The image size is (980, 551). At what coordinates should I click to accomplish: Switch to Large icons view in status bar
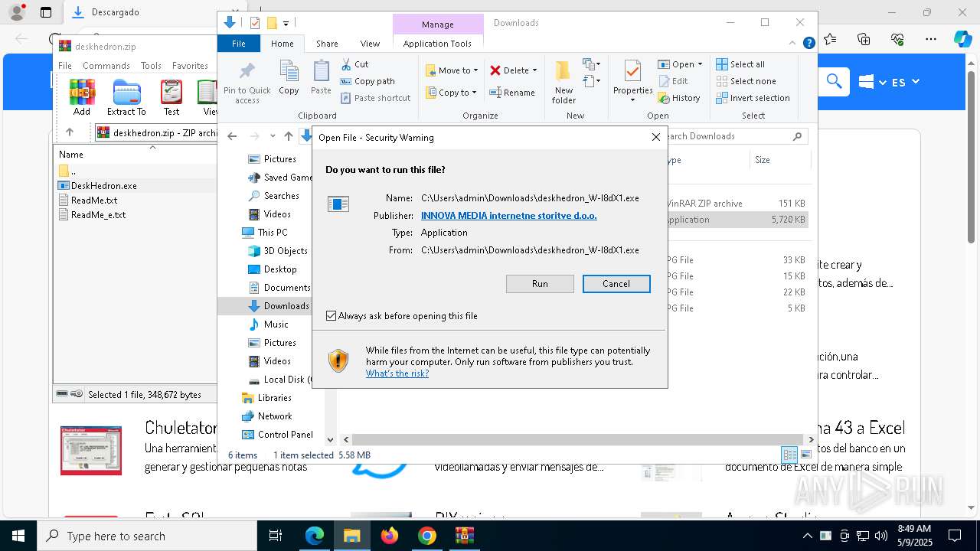[x=805, y=455]
